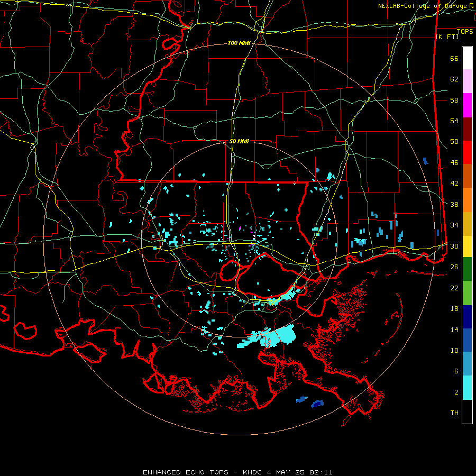Click the 14 legend value

(x=454, y=329)
